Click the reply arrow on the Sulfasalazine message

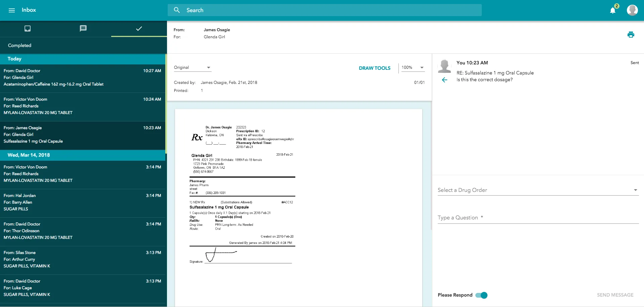click(444, 80)
